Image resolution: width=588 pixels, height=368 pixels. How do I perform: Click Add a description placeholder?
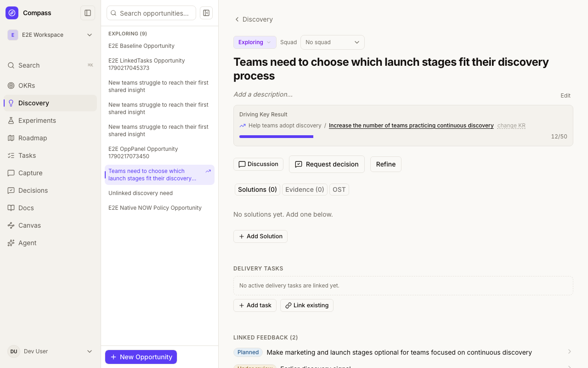[x=263, y=94]
